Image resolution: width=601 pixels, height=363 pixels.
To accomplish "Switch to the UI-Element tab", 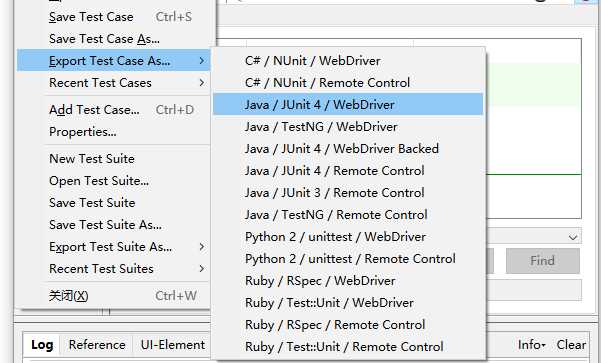I will [x=172, y=345].
